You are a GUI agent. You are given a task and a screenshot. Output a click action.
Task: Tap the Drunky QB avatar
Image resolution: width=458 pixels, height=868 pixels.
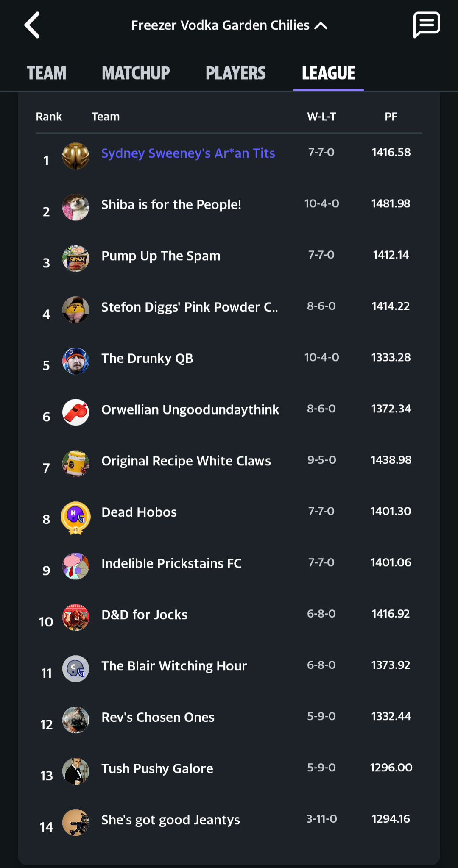(75, 361)
